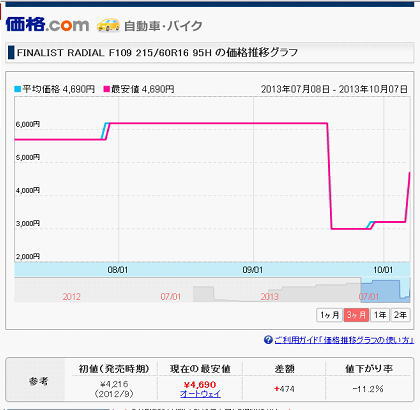Select the 3ヶ月 period button
The height and width of the screenshot is (410, 420).
click(356, 315)
